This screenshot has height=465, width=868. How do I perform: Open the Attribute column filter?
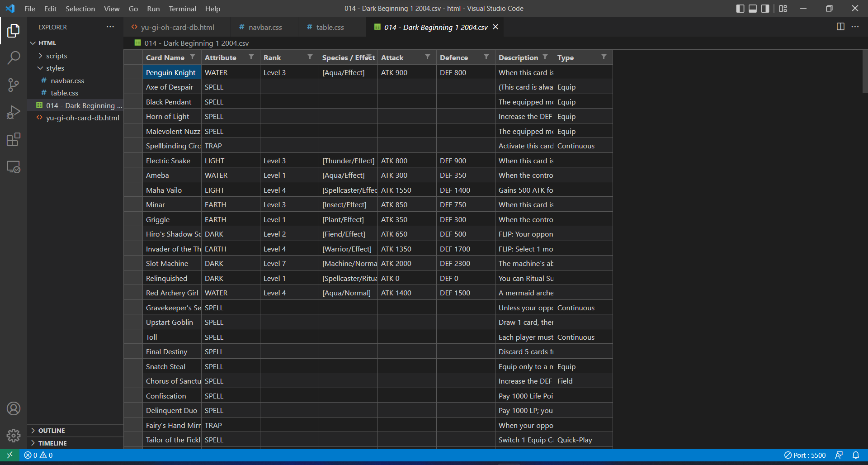coord(251,57)
